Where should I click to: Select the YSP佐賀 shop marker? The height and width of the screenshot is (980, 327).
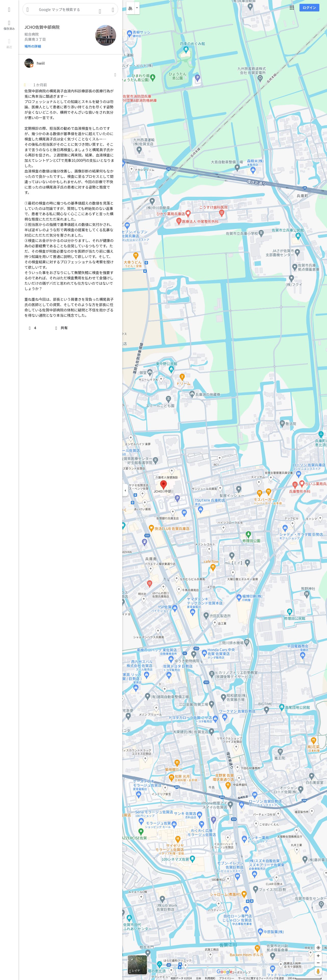pos(175,608)
